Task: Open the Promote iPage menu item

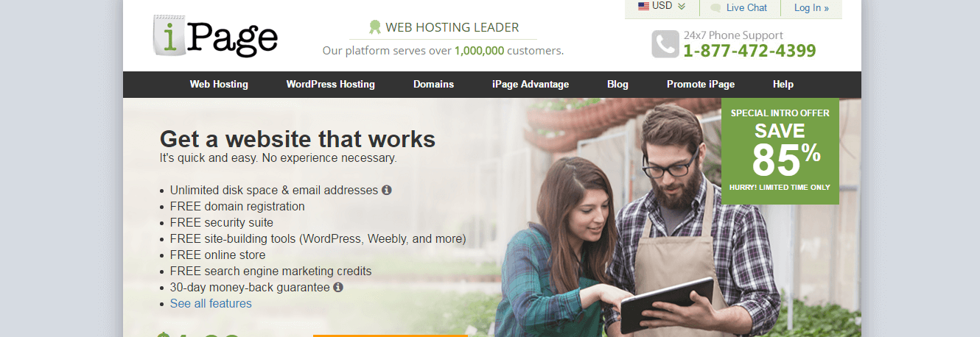Action: 701,84
